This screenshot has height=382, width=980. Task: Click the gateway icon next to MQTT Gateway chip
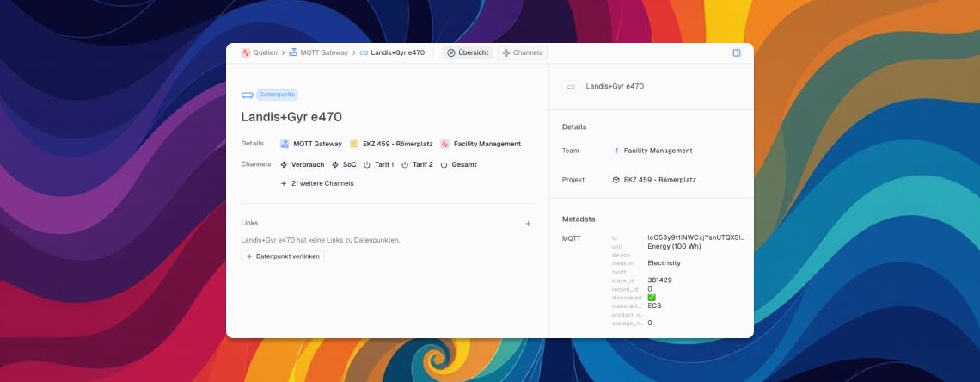pyautogui.click(x=285, y=144)
